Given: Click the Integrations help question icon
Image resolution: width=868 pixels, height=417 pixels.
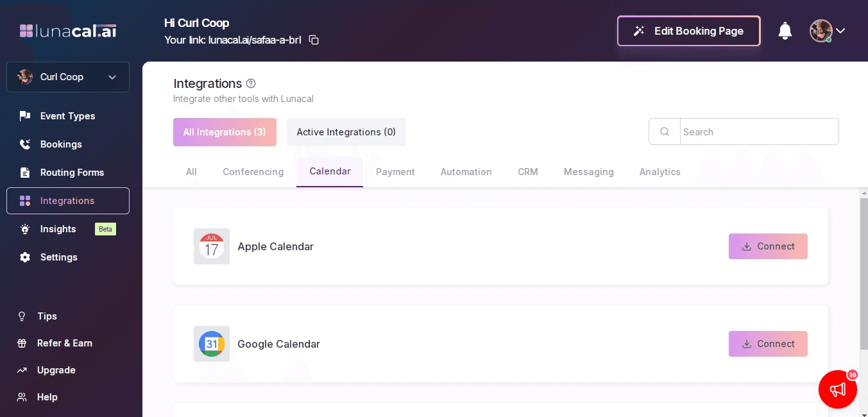Looking at the screenshot, I should coord(251,83).
